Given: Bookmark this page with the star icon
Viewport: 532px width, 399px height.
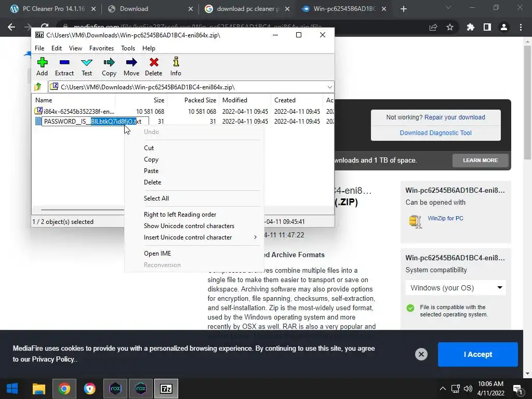Looking at the screenshot, I should tap(450, 27).
